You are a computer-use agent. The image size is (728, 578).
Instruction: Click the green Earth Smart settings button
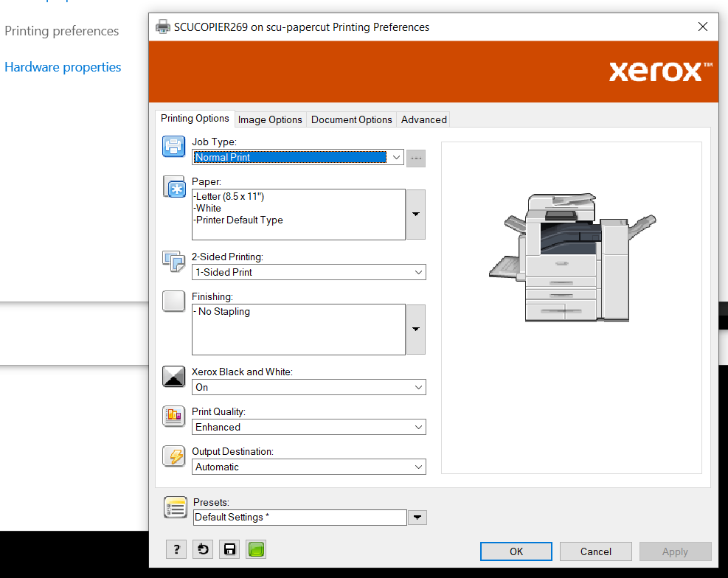click(256, 549)
